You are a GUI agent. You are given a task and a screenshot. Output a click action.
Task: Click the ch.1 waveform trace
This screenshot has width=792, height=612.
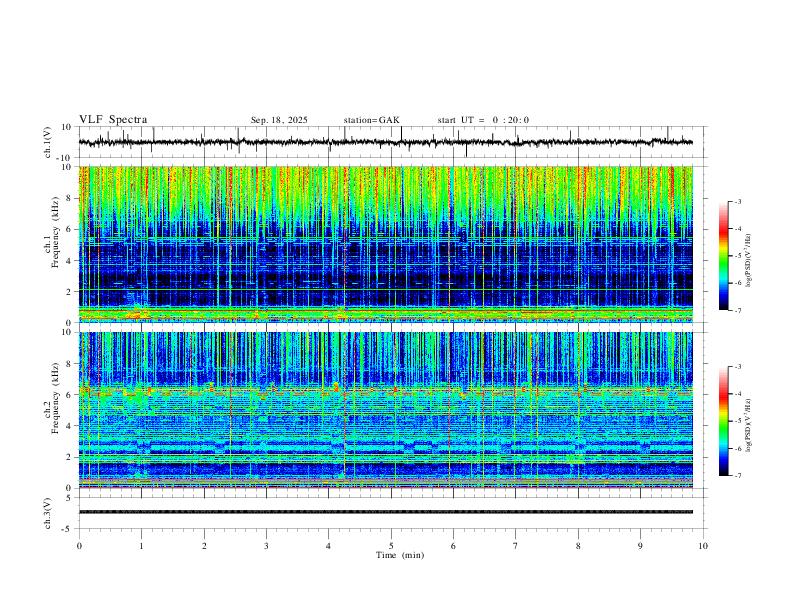click(x=386, y=142)
